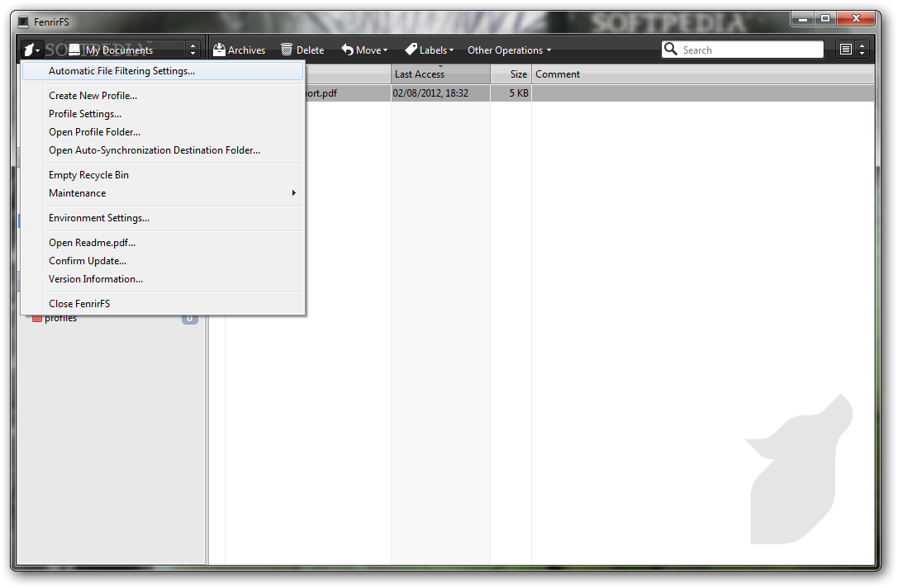898x588 pixels.
Task: Open Version Information menu entry
Action: coord(163,279)
